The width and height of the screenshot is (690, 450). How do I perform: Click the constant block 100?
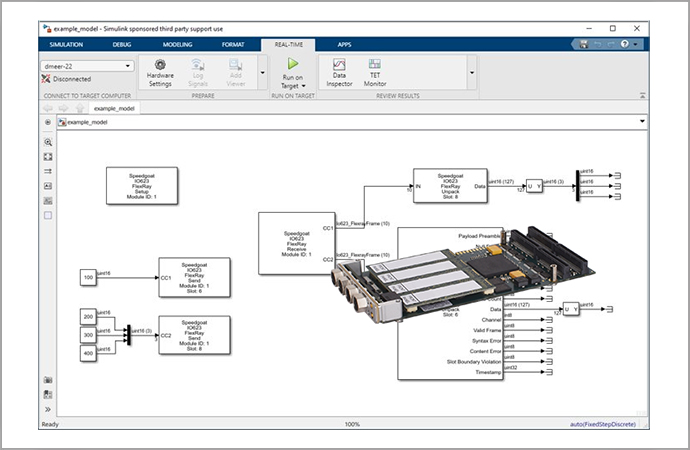click(x=88, y=278)
